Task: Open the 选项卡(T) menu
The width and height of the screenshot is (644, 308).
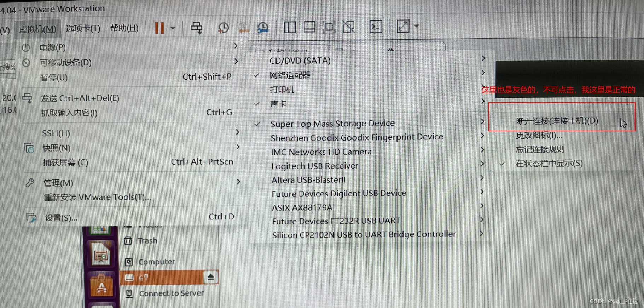Action: point(83,28)
